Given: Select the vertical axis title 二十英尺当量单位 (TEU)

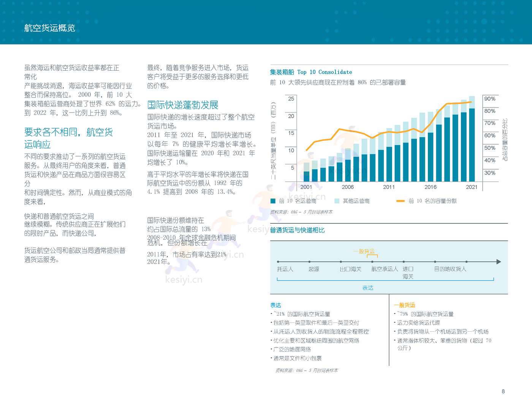Looking at the screenshot, I should (273, 141).
